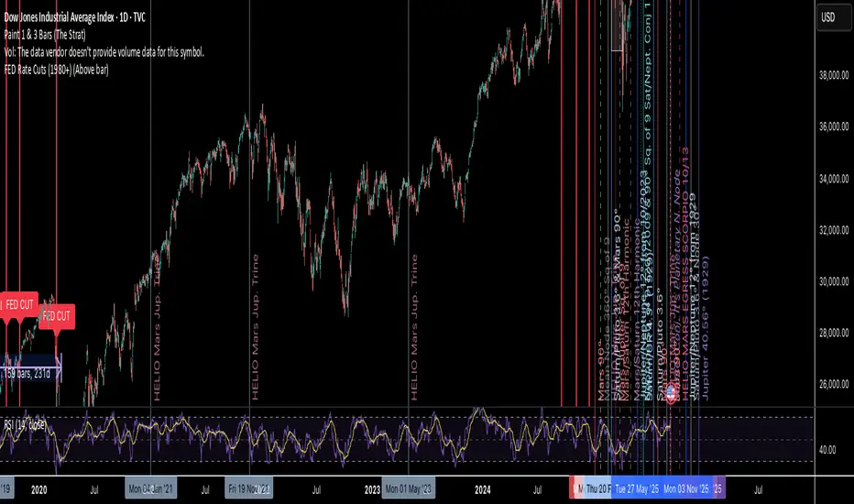854x504 pixels.
Task: Click the 32,000.00 price axis label
Action: point(834,231)
